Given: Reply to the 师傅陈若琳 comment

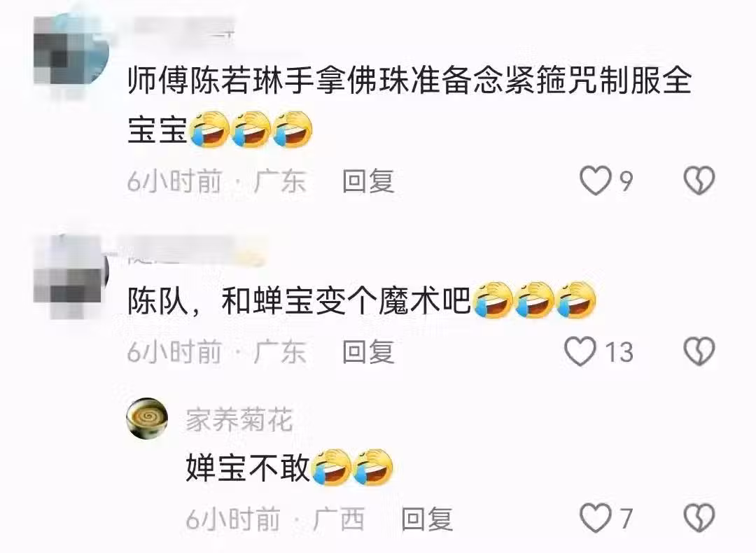Looking at the screenshot, I should [x=368, y=181].
